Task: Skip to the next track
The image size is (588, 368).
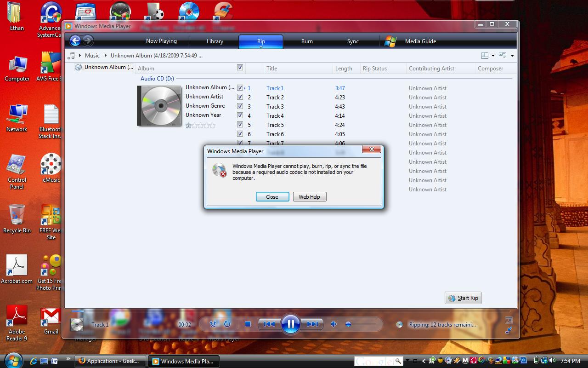Action: (x=312, y=324)
